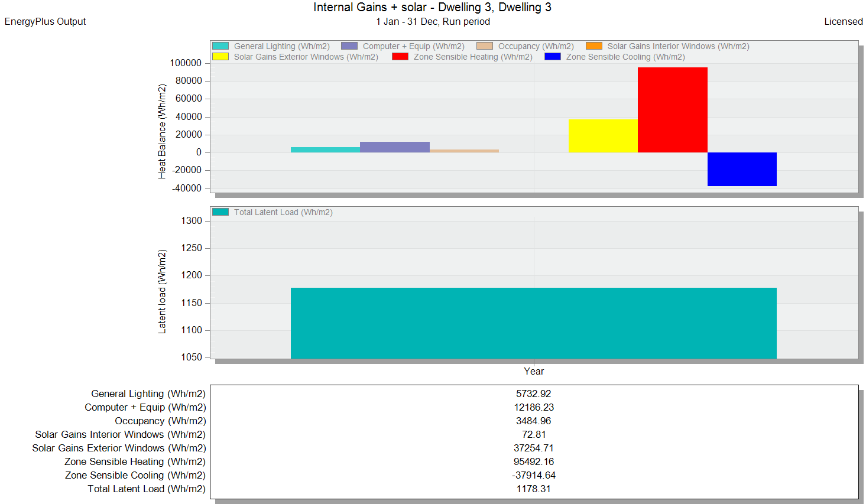Click the table value -37914.64
Screen dimensions: 866x504
[534, 475]
